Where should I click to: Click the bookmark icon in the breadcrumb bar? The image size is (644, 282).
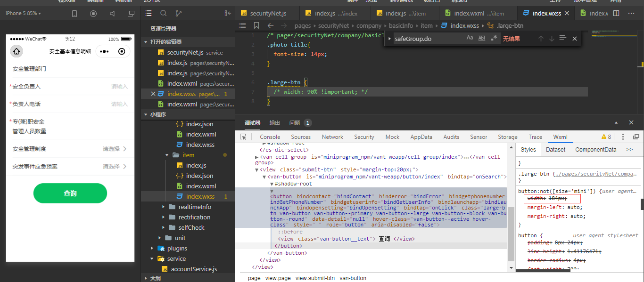coord(256,26)
